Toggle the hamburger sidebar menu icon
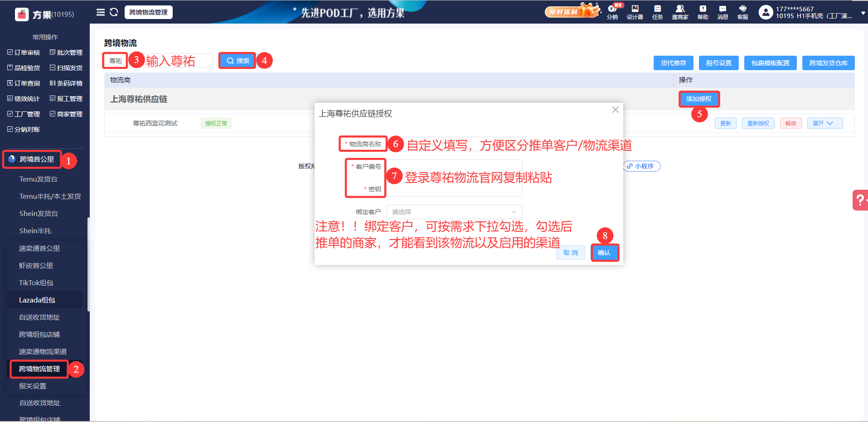Viewport: 868px width, 422px height. tap(101, 12)
